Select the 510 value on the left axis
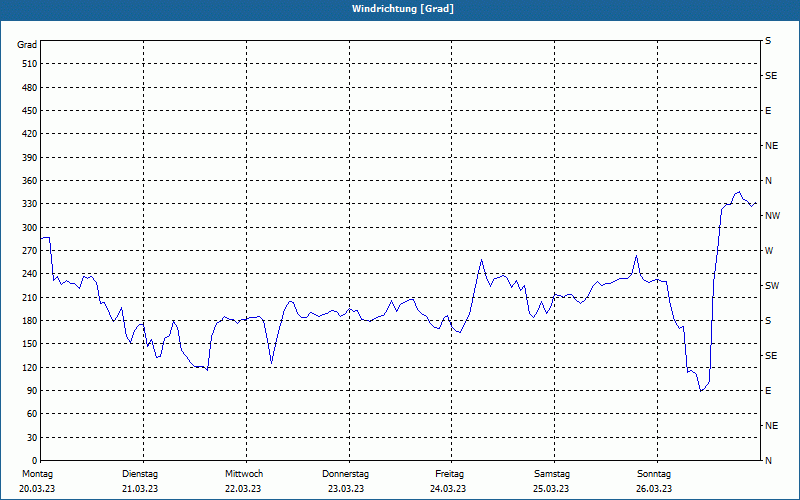This screenshot has width=800, height=500. (x=30, y=64)
